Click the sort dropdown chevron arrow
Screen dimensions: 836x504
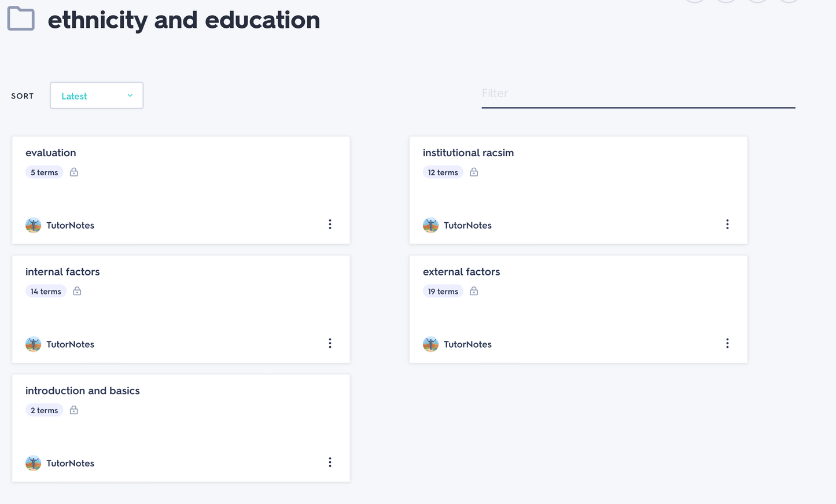pos(130,96)
